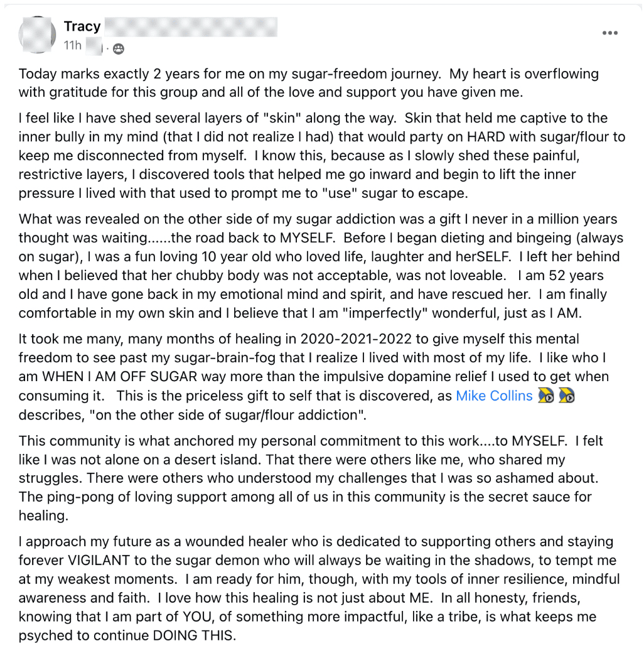This screenshot has height=648, width=644.
Task: Click the paragraph starting "I feel like I have shed"
Action: point(320,155)
